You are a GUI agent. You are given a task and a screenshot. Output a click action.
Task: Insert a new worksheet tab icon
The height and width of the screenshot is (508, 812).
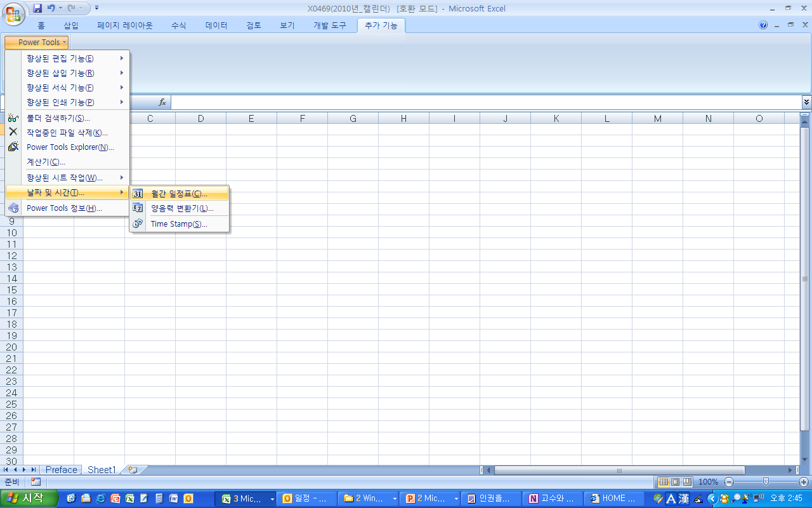133,470
